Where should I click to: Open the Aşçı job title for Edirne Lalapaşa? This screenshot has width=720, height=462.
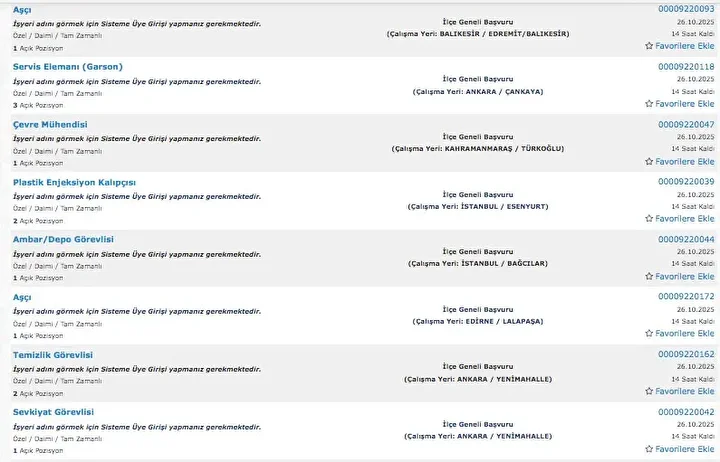point(22,298)
